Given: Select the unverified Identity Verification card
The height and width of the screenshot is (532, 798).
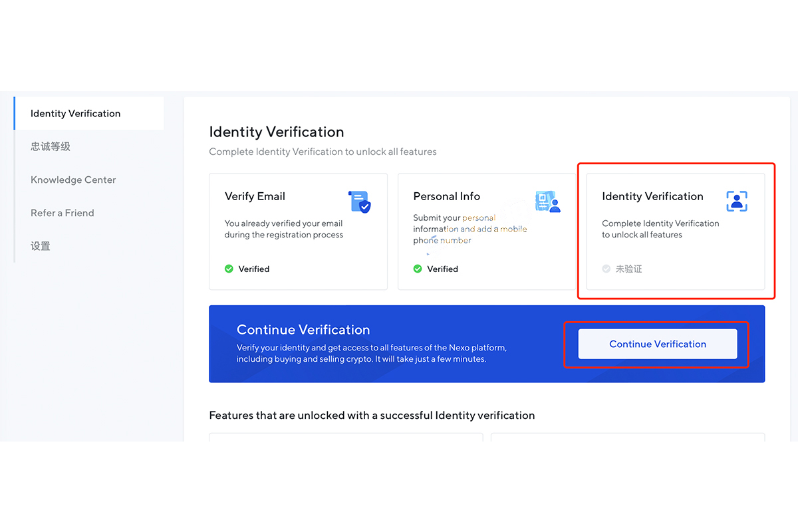Looking at the screenshot, I should click(x=676, y=231).
